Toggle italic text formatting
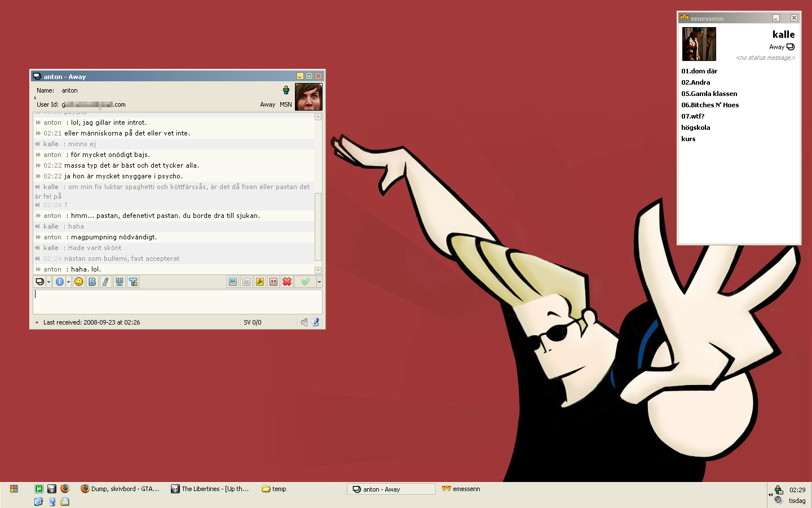Image resolution: width=812 pixels, height=508 pixels. coord(106,282)
